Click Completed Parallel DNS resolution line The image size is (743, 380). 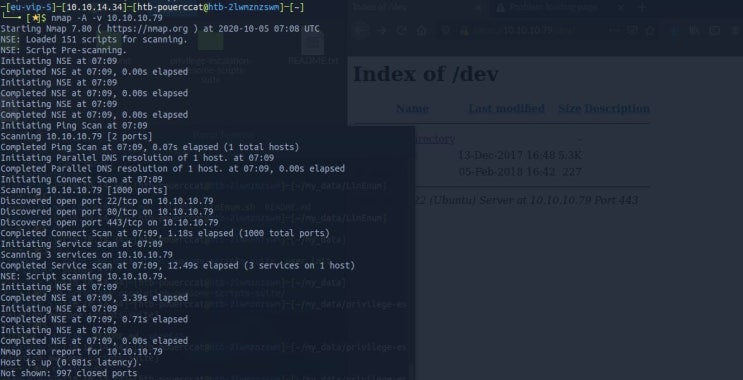pos(172,169)
